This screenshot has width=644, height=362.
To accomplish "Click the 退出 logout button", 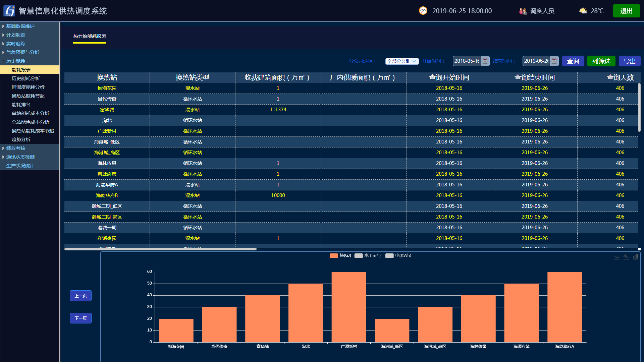I will [626, 11].
